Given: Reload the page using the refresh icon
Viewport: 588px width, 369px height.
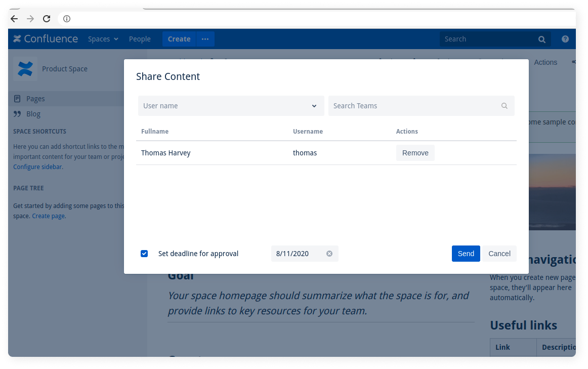Looking at the screenshot, I should pyautogui.click(x=47, y=19).
